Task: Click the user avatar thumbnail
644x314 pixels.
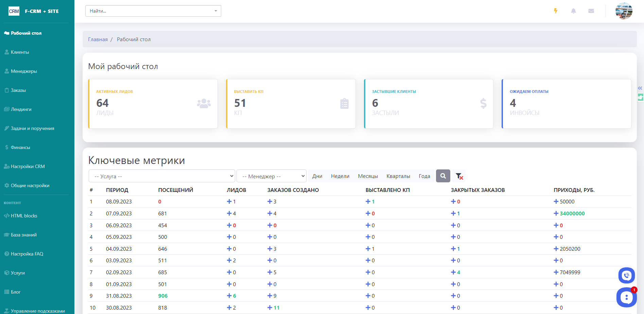Action: point(624,11)
